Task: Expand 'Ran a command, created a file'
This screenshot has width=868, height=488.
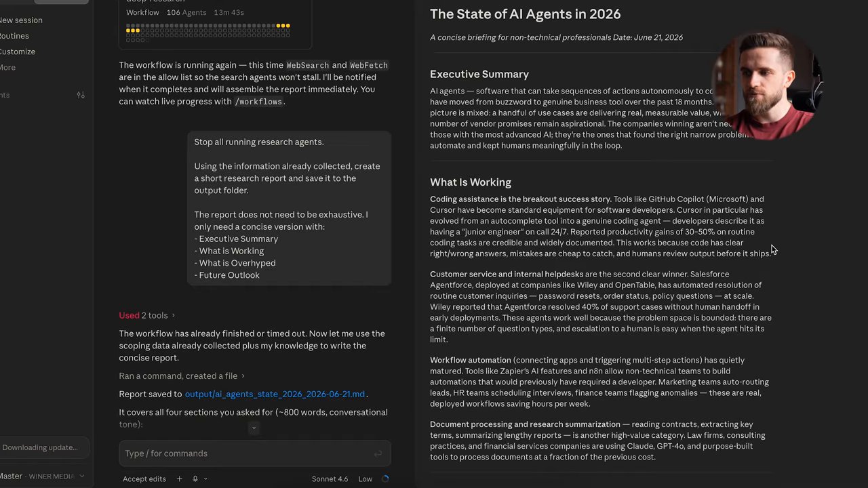Action: click(181, 375)
